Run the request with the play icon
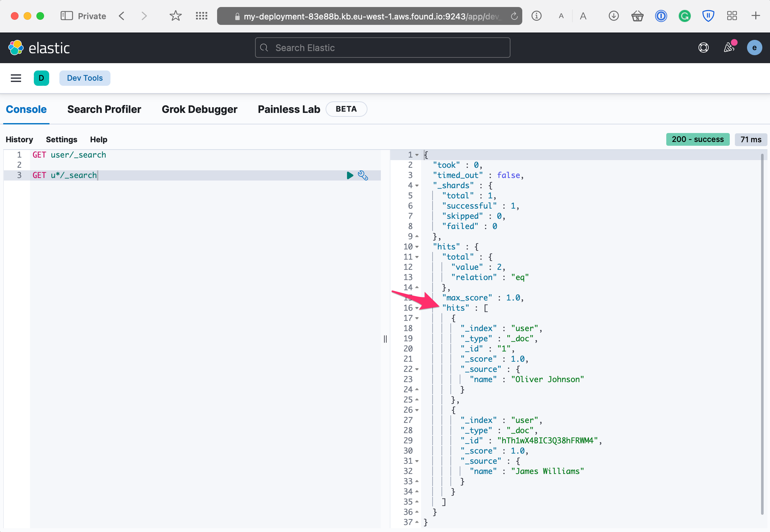This screenshot has height=532, width=770. [x=350, y=175]
